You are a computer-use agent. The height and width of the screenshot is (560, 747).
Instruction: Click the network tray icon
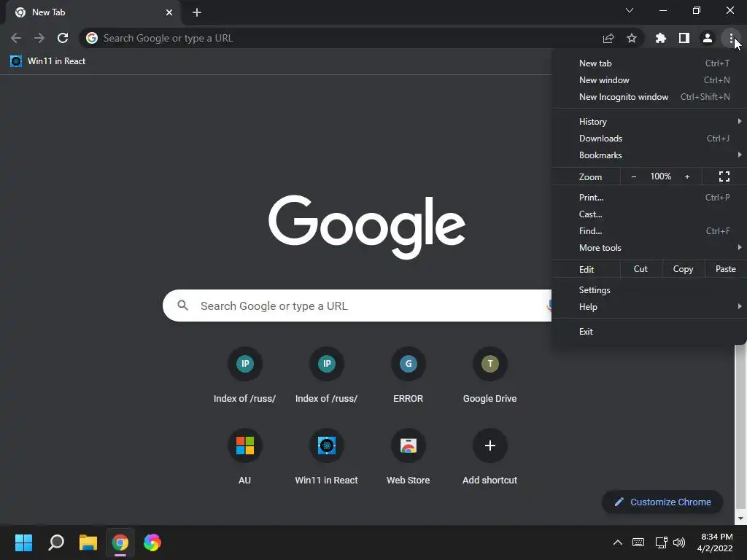661,542
